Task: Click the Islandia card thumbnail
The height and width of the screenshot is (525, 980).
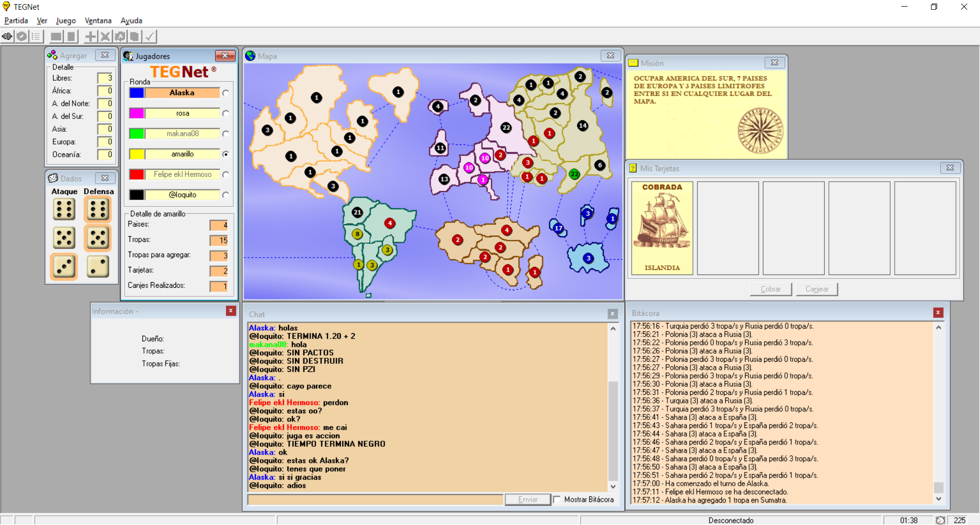Action: 662,228
